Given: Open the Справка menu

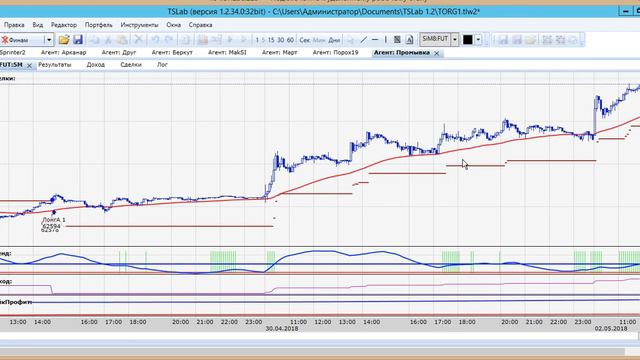Looking at the screenshot, I should coord(200,25).
